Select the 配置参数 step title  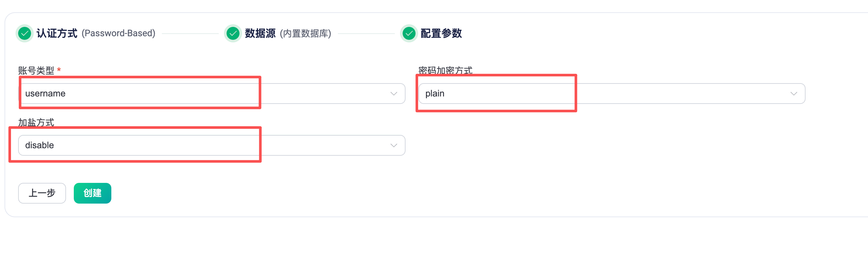tap(441, 33)
